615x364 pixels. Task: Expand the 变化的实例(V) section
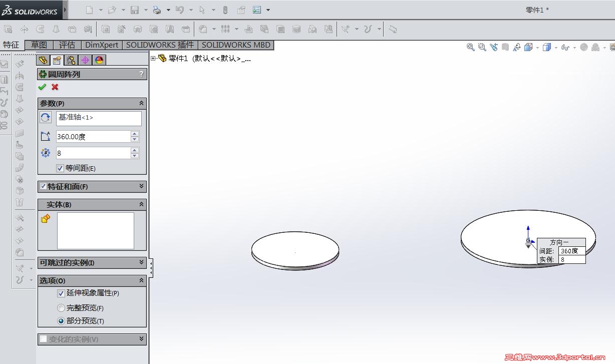(x=142, y=339)
